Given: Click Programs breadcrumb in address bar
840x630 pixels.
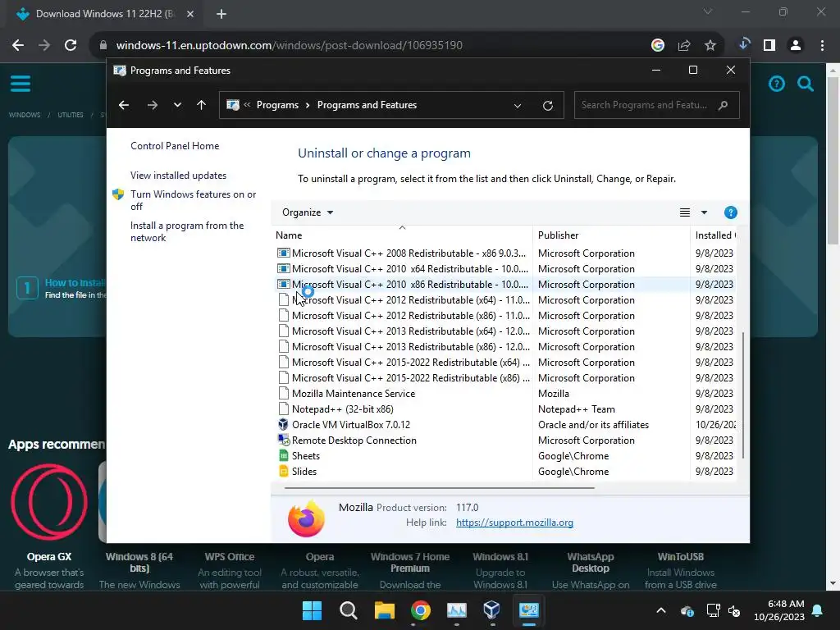Looking at the screenshot, I should pos(277,105).
